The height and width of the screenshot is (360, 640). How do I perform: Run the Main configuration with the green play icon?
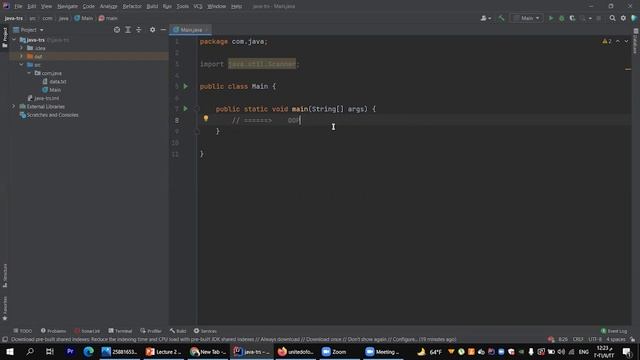coord(551,18)
